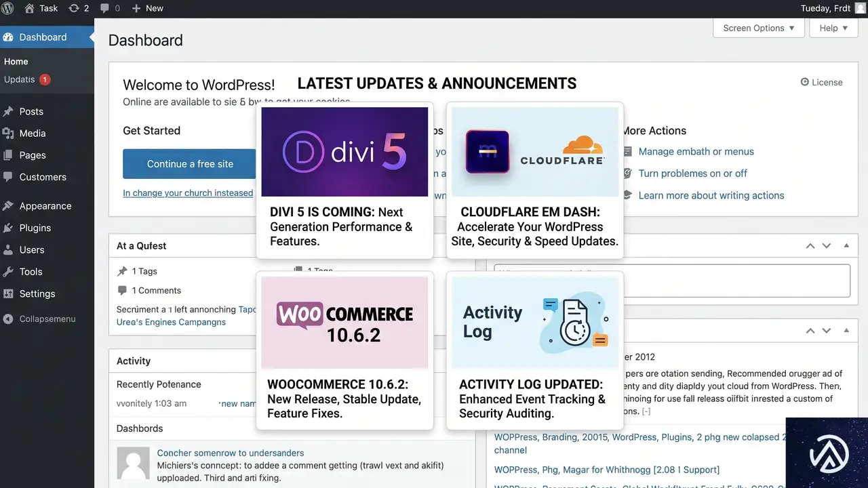Click the pin icon beside 1 Tags

[122, 271]
